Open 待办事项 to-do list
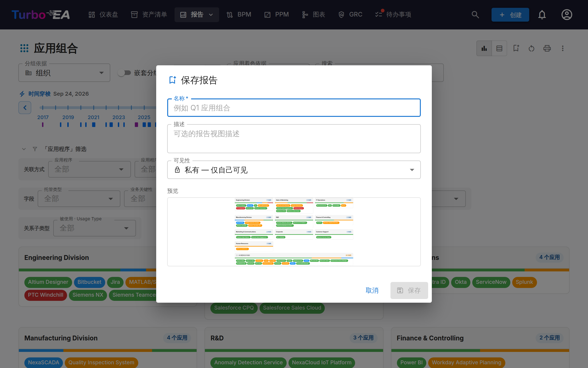588x368 pixels. (x=393, y=14)
